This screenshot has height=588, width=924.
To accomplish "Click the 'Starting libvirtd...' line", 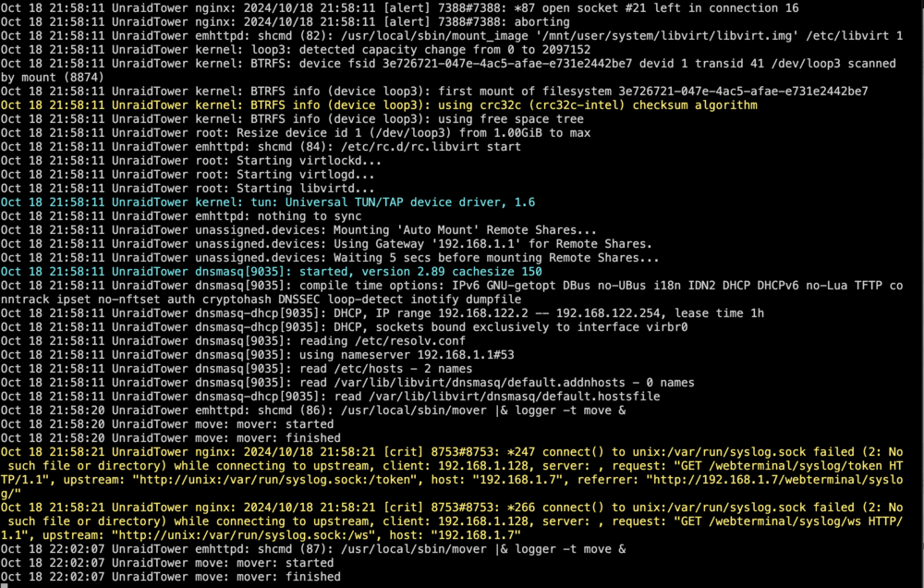I will coord(188,188).
